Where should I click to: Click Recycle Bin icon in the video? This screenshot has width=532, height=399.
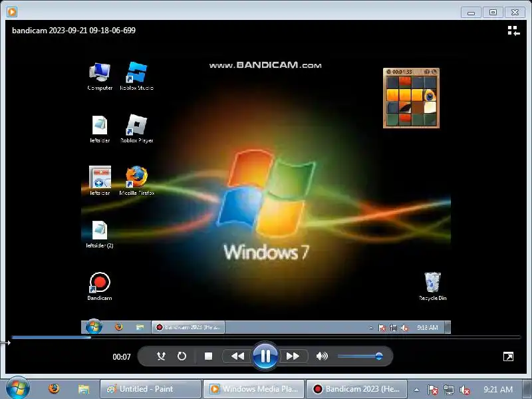pyautogui.click(x=433, y=286)
